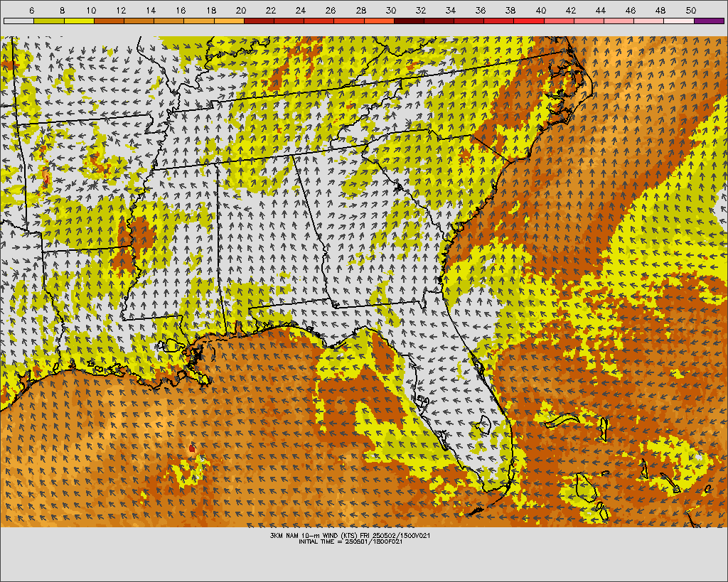This screenshot has width=728, height=582.
Task: Click the legend label "40"
Action: pyautogui.click(x=540, y=11)
